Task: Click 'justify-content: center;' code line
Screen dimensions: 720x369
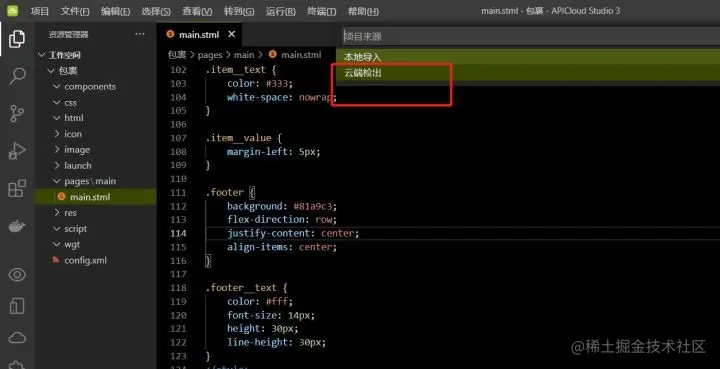Action: pyautogui.click(x=293, y=233)
